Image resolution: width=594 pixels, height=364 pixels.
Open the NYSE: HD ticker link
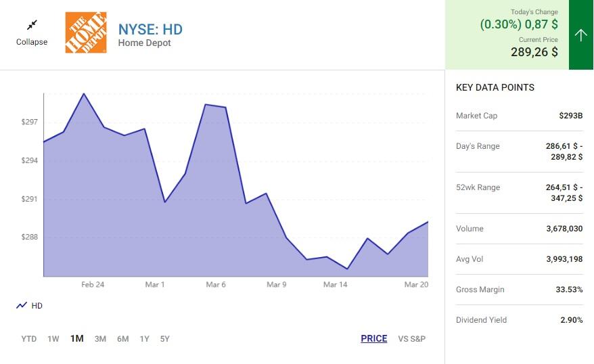150,29
